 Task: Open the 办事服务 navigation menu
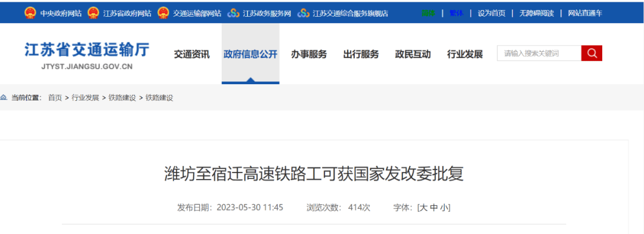(x=309, y=54)
